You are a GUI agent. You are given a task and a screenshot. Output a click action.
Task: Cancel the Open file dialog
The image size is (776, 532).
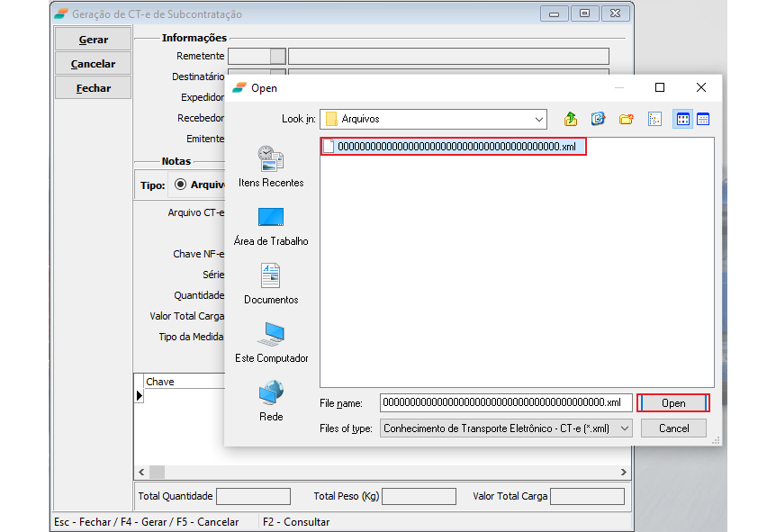click(x=673, y=428)
